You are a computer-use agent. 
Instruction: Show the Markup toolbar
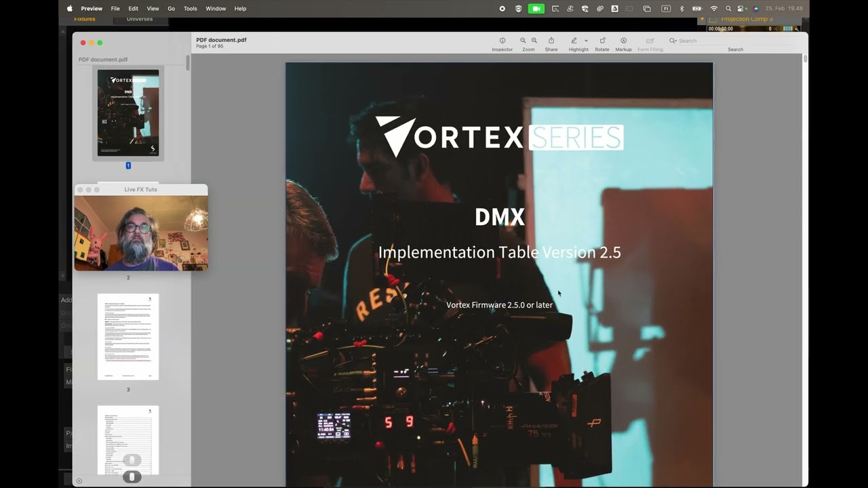point(623,41)
